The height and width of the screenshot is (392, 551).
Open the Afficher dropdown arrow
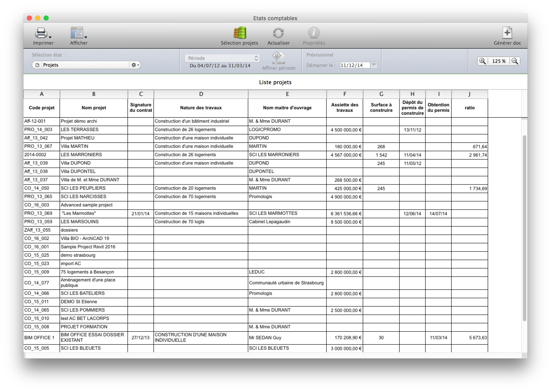[x=86, y=37]
